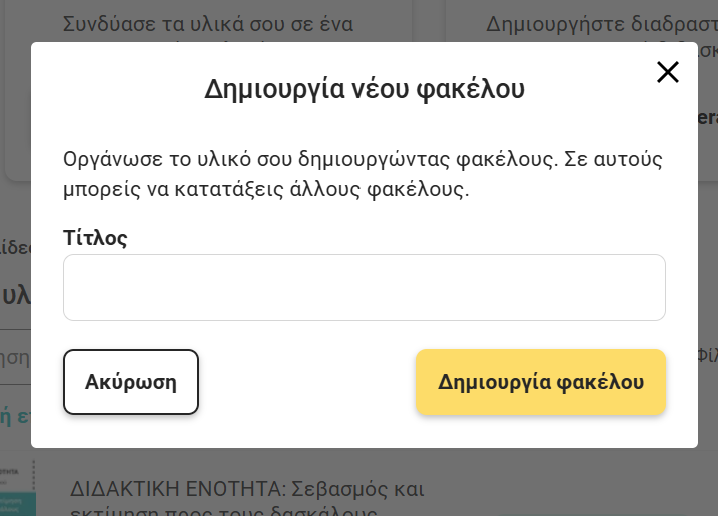Click the description text starting with Οργάνωσε
This screenshot has width=718, height=516.
(364, 159)
